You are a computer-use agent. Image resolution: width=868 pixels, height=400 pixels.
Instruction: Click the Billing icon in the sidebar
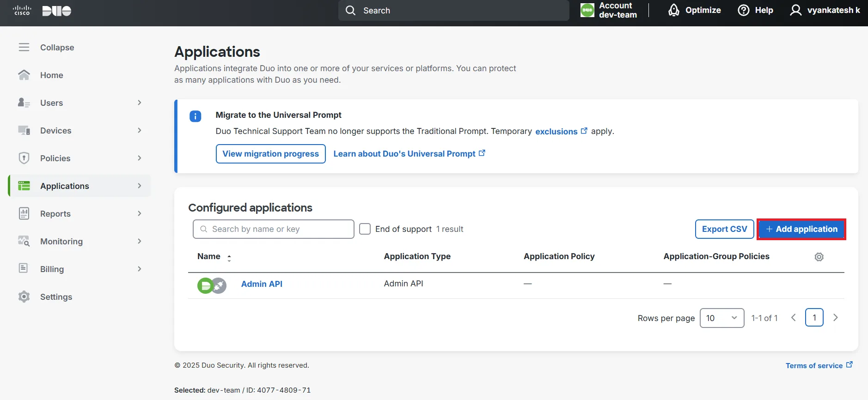point(23,268)
